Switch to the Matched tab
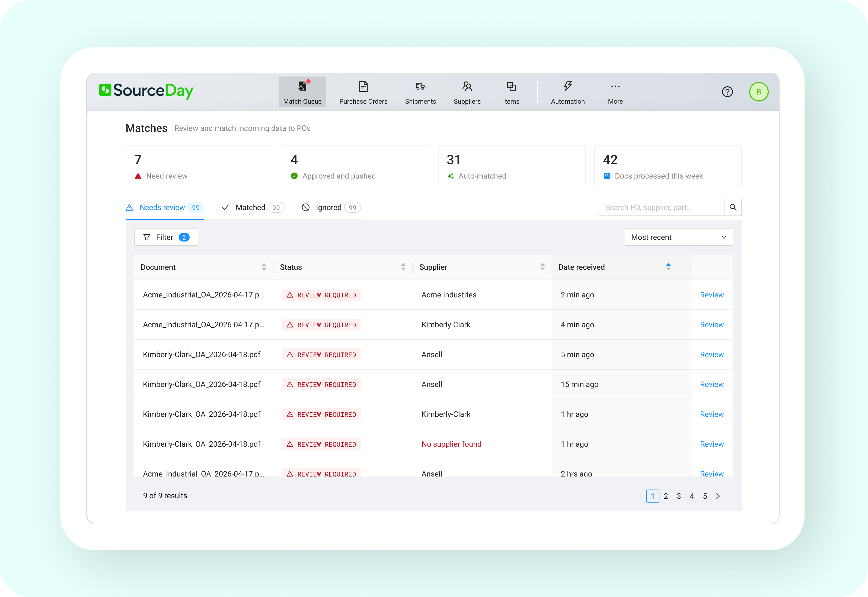This screenshot has width=868, height=597. pos(253,208)
